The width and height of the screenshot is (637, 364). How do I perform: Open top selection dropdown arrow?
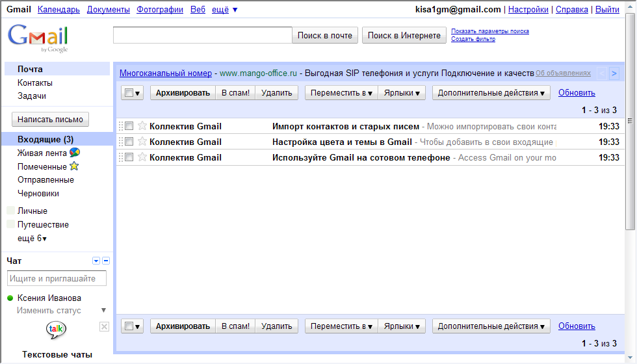tap(137, 94)
